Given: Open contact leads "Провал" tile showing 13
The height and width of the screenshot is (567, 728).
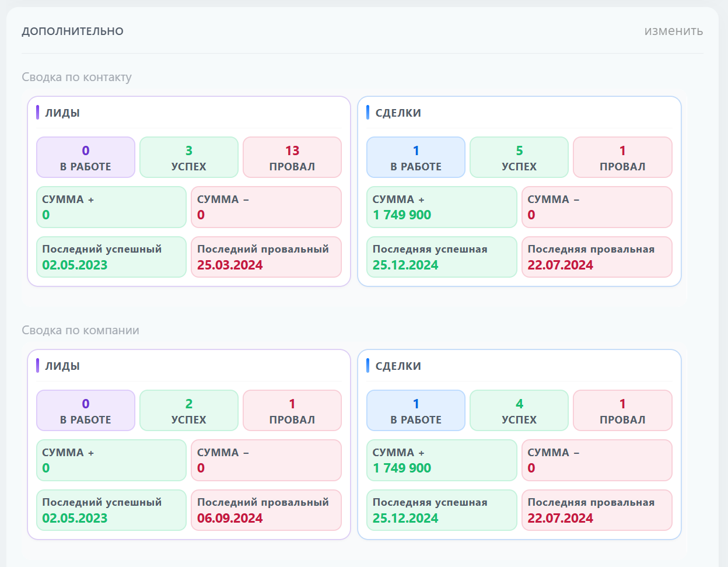Looking at the screenshot, I should pos(292,157).
